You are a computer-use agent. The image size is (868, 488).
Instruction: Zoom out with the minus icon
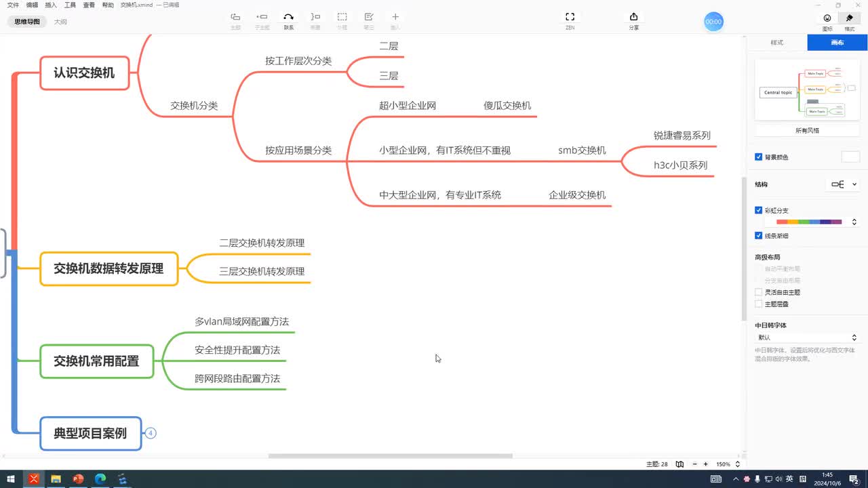(x=695, y=464)
